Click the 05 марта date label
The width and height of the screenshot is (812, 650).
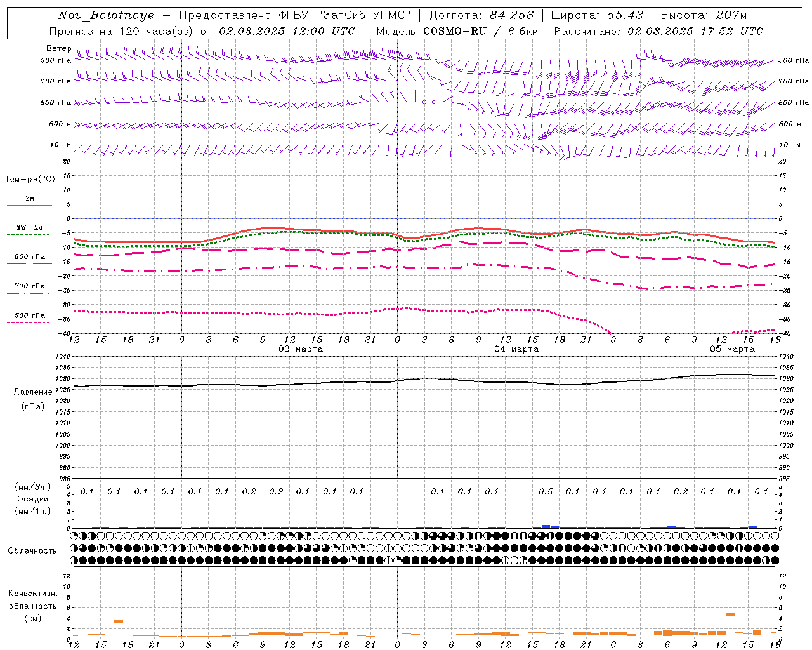[732, 349]
